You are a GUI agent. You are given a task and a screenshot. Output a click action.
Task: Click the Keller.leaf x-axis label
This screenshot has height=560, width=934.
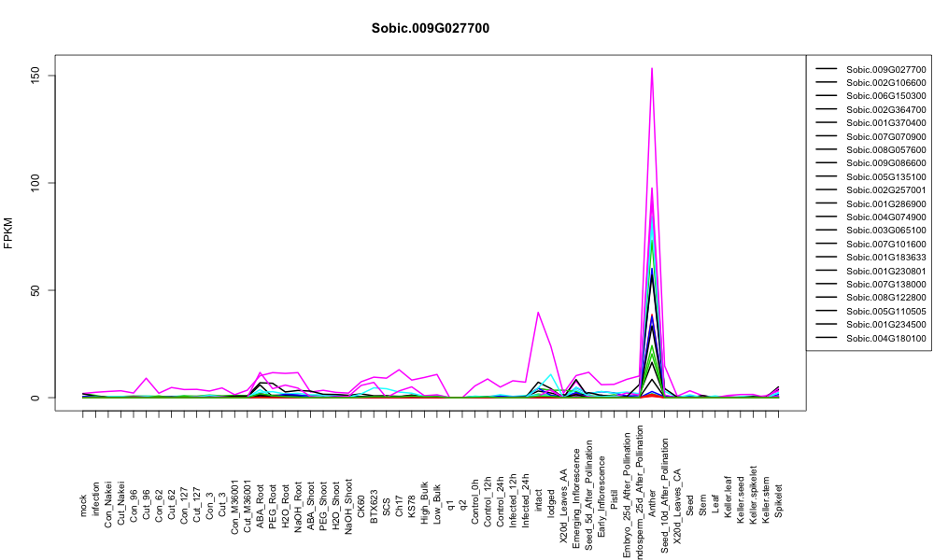(x=728, y=497)
